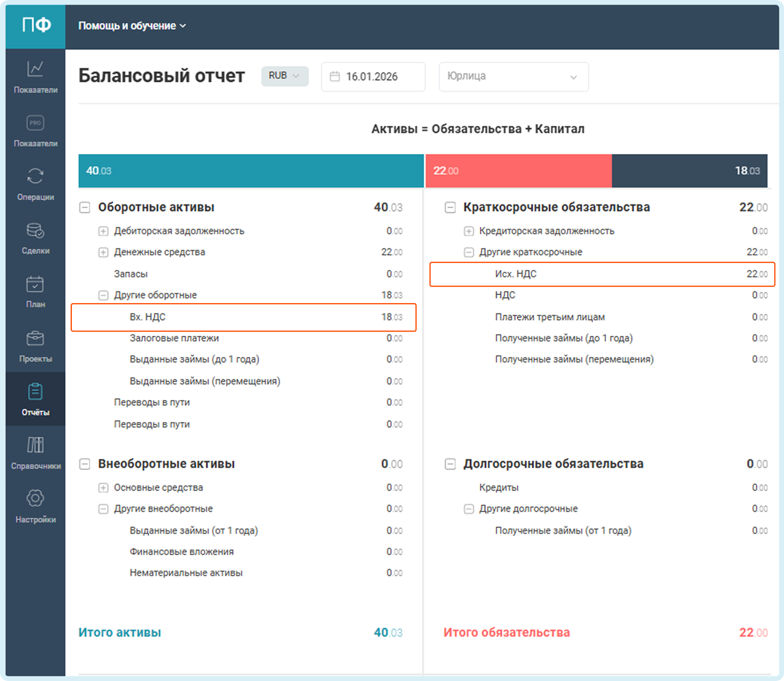Click the date field 16.01.2026
784x681 pixels.
pos(372,76)
